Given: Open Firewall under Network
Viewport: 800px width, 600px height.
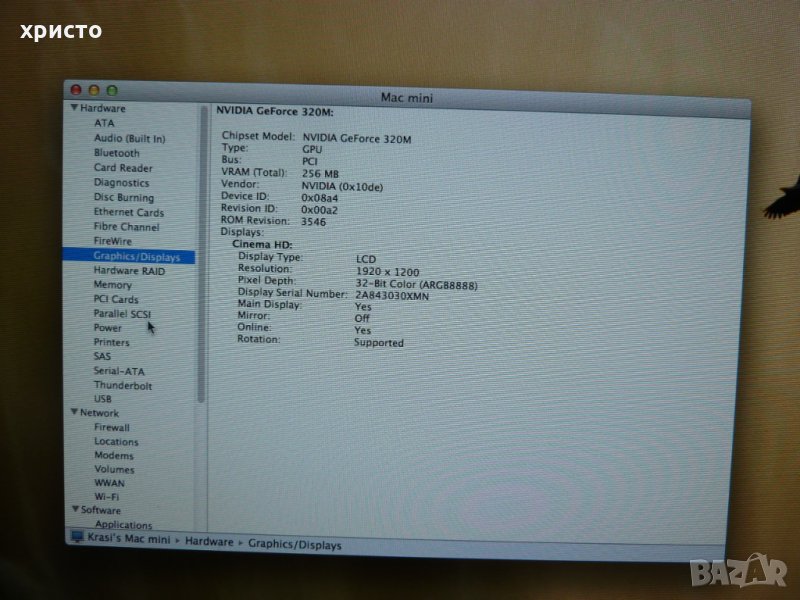Looking at the screenshot, I should (x=112, y=427).
